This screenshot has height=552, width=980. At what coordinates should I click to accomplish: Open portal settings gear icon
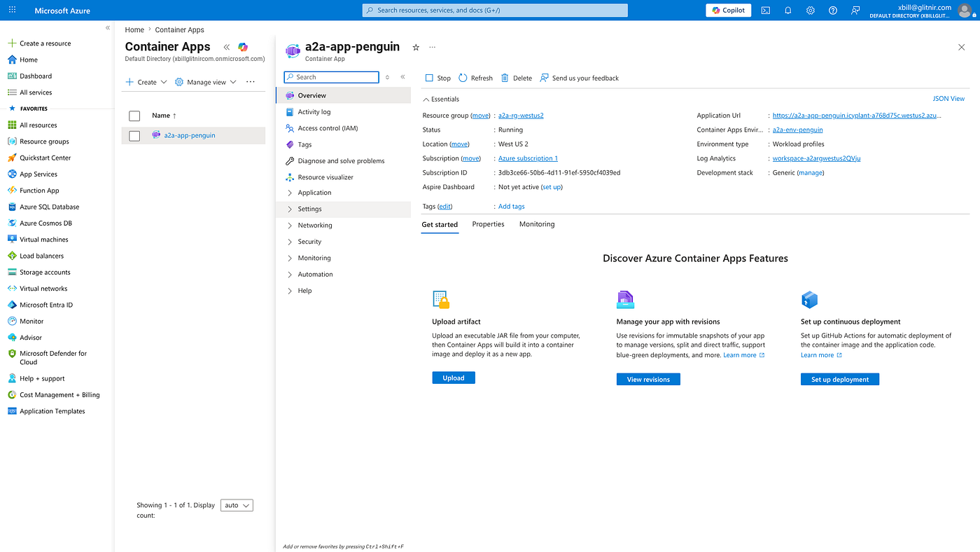(811, 11)
